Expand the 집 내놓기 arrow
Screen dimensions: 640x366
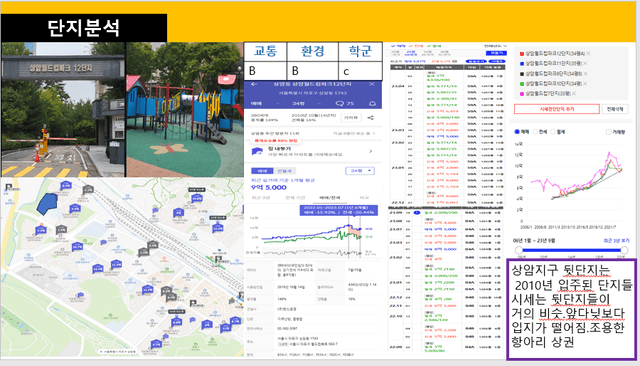pos(371,151)
